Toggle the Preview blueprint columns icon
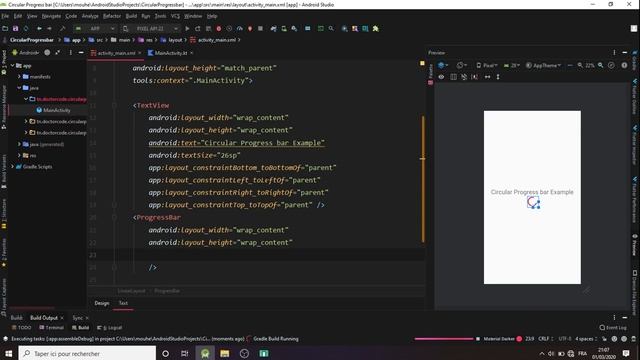Screen dimensions: 640x360 click(453, 77)
